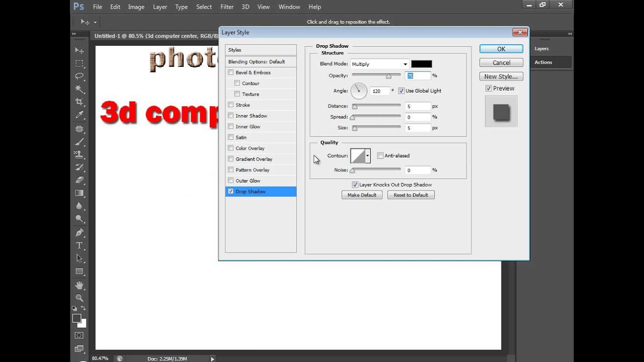Open the Filter menu
This screenshot has height=362, width=644.
[x=227, y=7]
